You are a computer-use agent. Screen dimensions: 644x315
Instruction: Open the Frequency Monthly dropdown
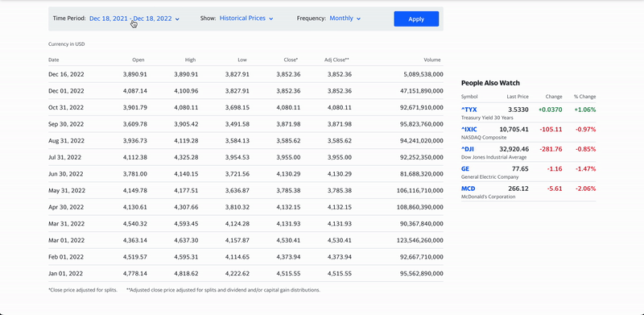[345, 19]
